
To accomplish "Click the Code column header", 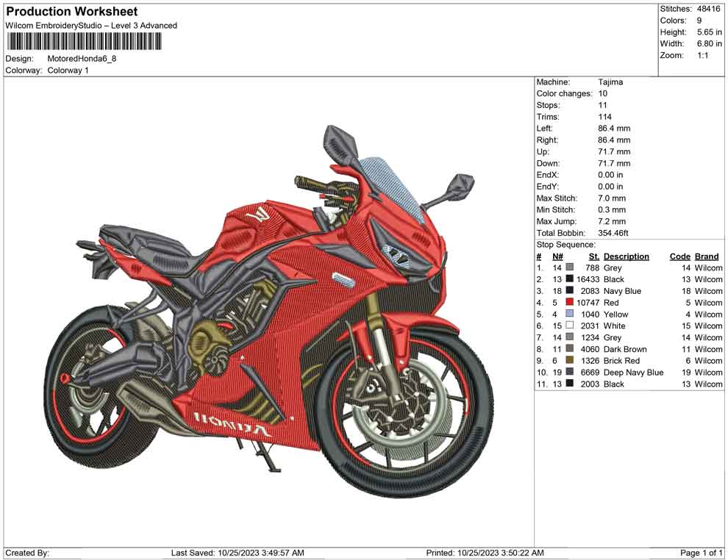I will (x=680, y=256).
